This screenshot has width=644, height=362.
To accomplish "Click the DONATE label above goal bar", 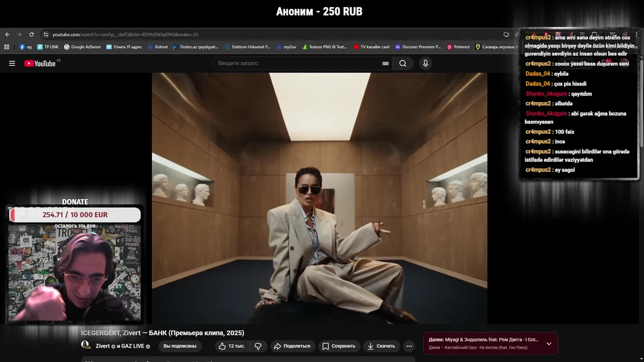I will tap(75, 202).
